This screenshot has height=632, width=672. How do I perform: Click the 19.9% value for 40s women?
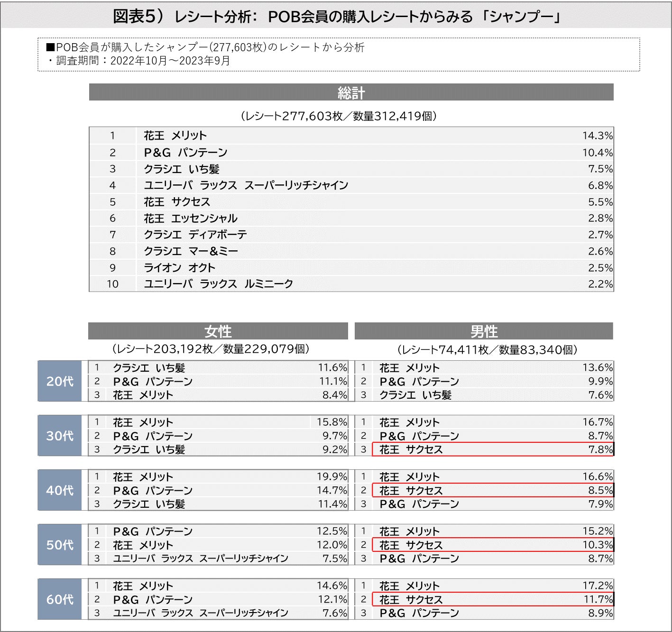tap(331, 476)
